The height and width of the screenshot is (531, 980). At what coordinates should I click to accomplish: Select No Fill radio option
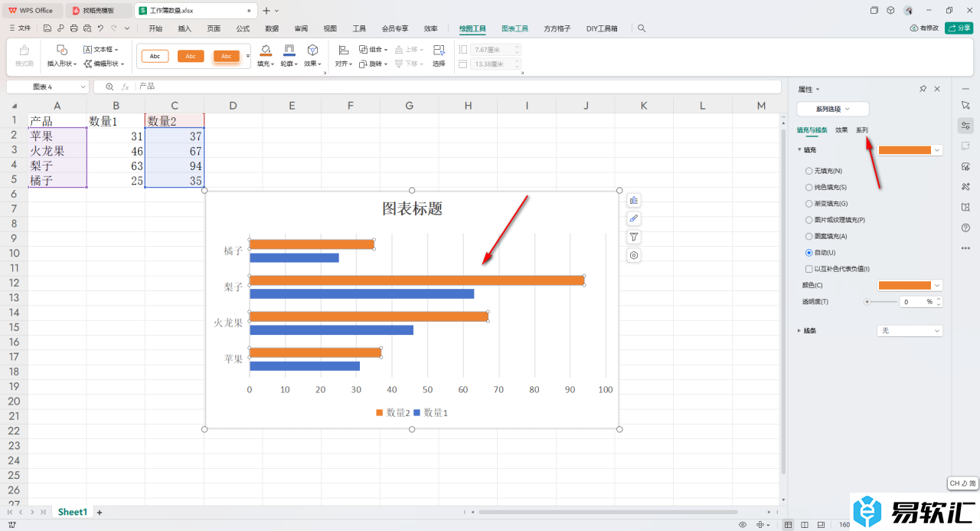click(809, 171)
